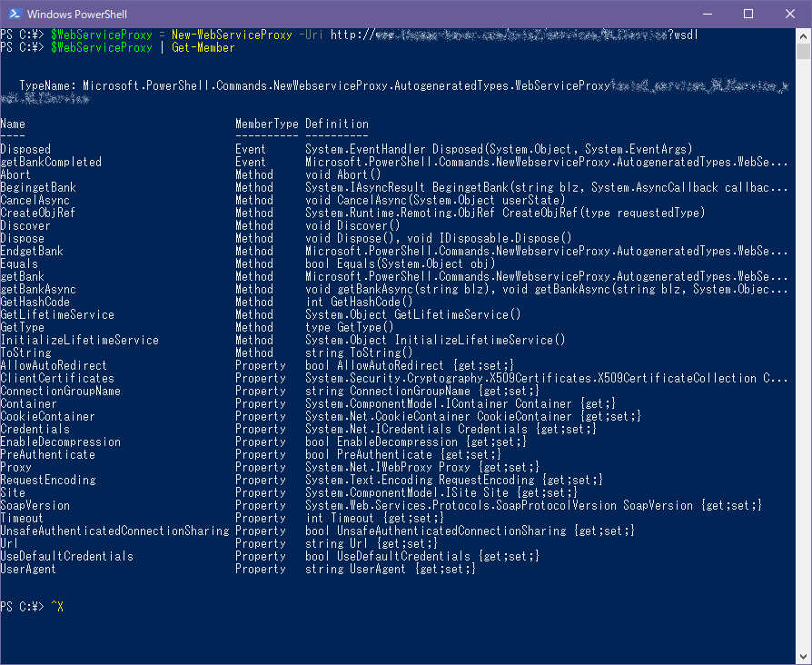Click the vertical scrollbar thumb
Viewport: 812px width, 665px height.
(x=803, y=52)
